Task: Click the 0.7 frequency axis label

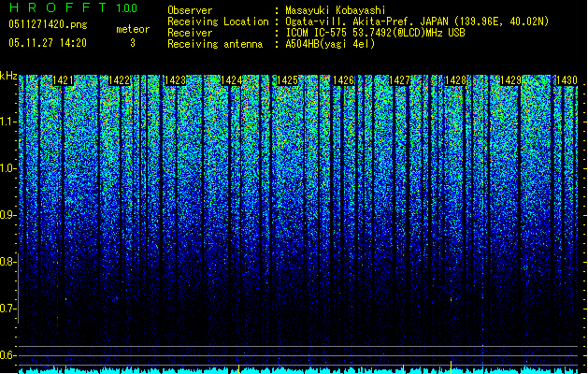Action: click(x=7, y=309)
